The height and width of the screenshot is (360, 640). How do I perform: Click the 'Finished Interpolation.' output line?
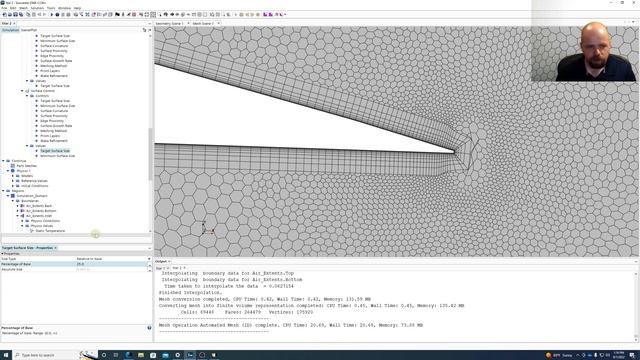point(190,293)
